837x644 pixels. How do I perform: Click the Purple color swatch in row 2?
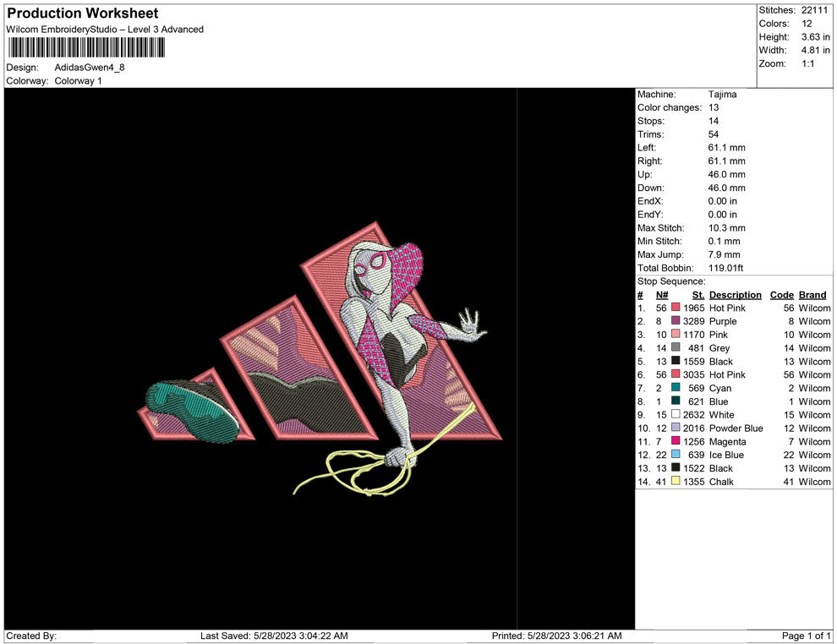pyautogui.click(x=676, y=320)
